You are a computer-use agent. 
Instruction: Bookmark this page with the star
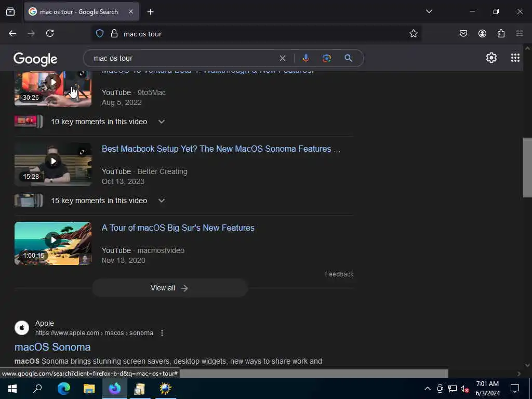coord(413,33)
